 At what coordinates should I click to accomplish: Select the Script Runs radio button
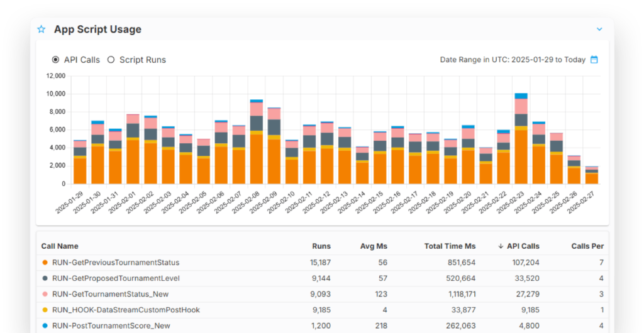[x=111, y=60]
